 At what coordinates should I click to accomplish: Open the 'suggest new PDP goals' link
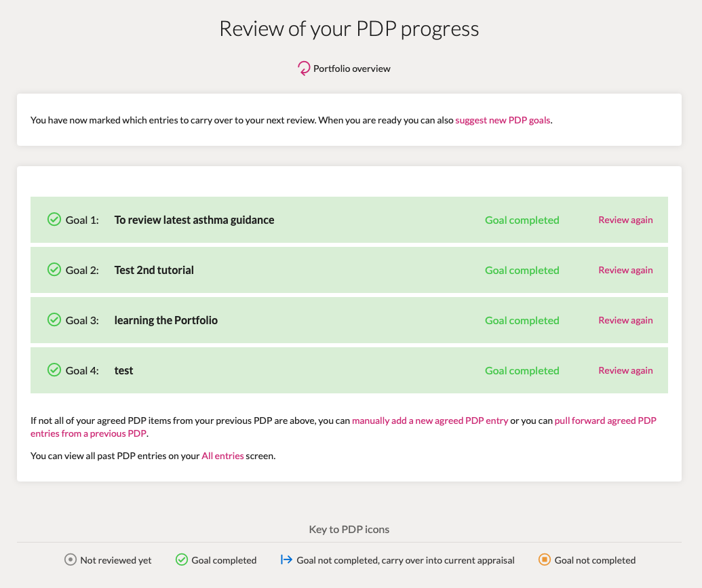(503, 120)
